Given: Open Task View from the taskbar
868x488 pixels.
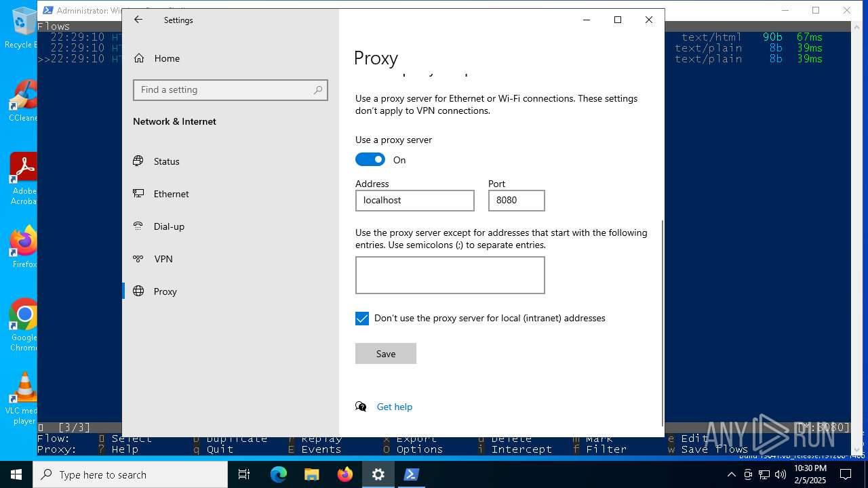Looking at the screenshot, I should (244, 474).
